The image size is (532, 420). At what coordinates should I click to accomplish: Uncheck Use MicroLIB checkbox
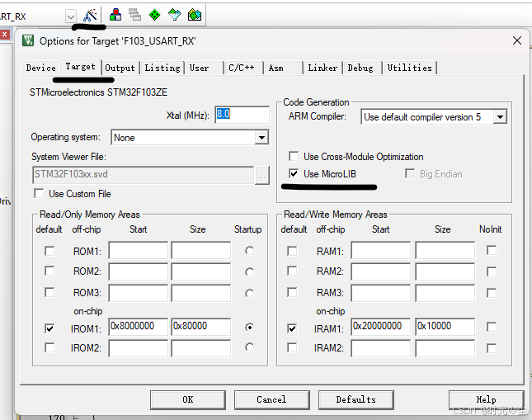pyautogui.click(x=294, y=174)
